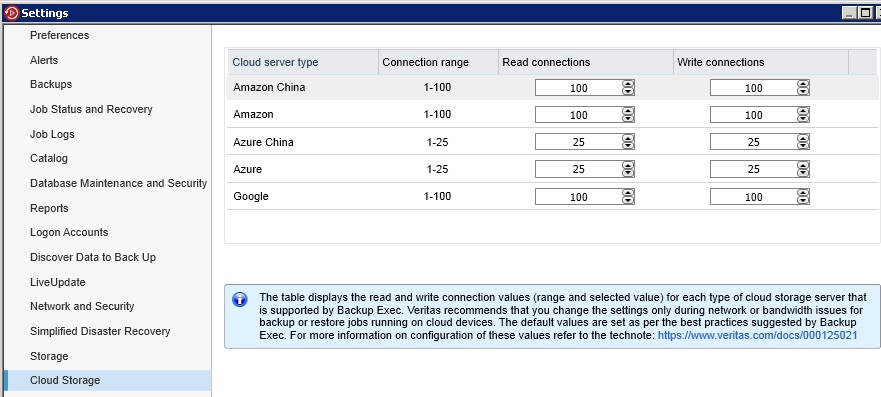881x397 pixels.
Task: Select the Amazon China table row
Action: click(x=552, y=88)
